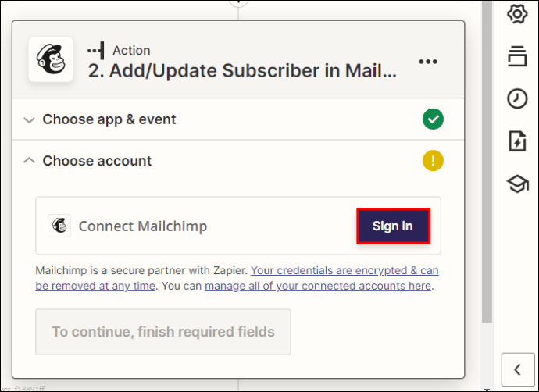Open the settings gear in right sidebar
The height and width of the screenshot is (392, 539).
517,14
